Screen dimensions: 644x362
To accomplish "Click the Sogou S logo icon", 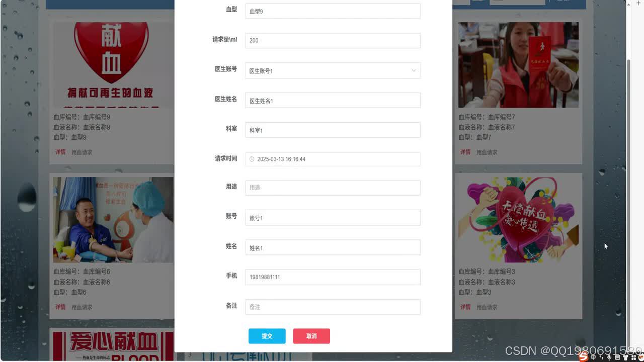I will pyautogui.click(x=583, y=357).
